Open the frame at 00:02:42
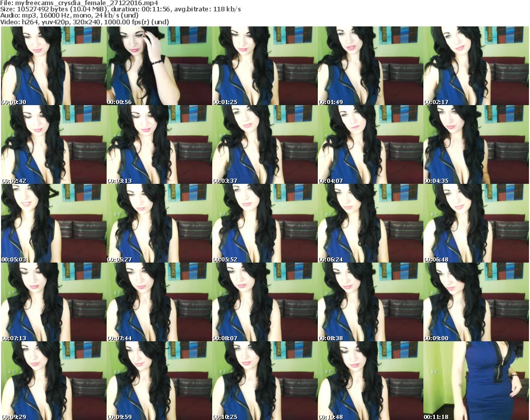The width and height of the screenshot is (530, 420). pos(54,144)
